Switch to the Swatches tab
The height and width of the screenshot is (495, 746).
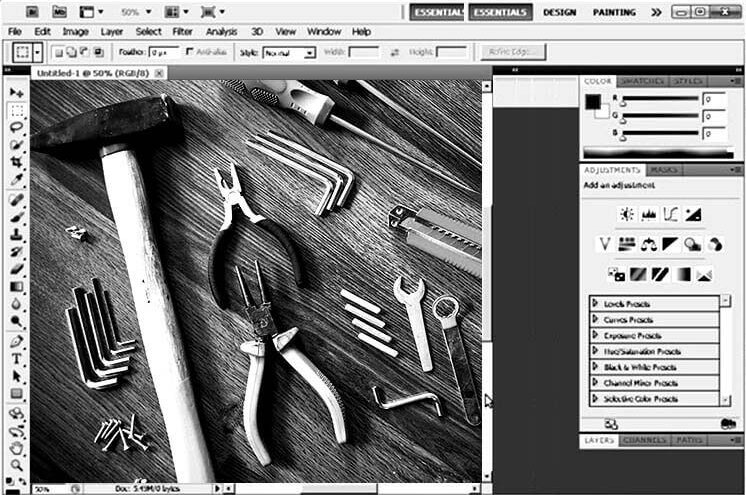point(642,81)
